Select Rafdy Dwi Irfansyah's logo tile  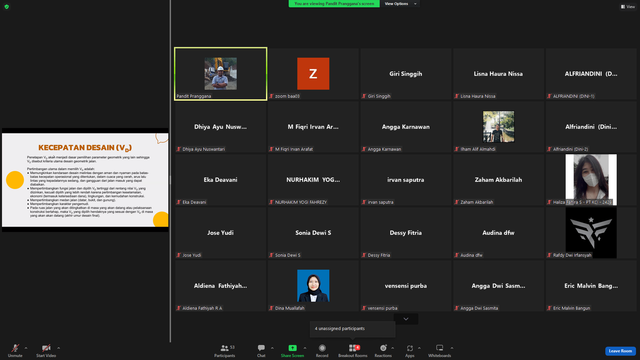click(x=591, y=233)
